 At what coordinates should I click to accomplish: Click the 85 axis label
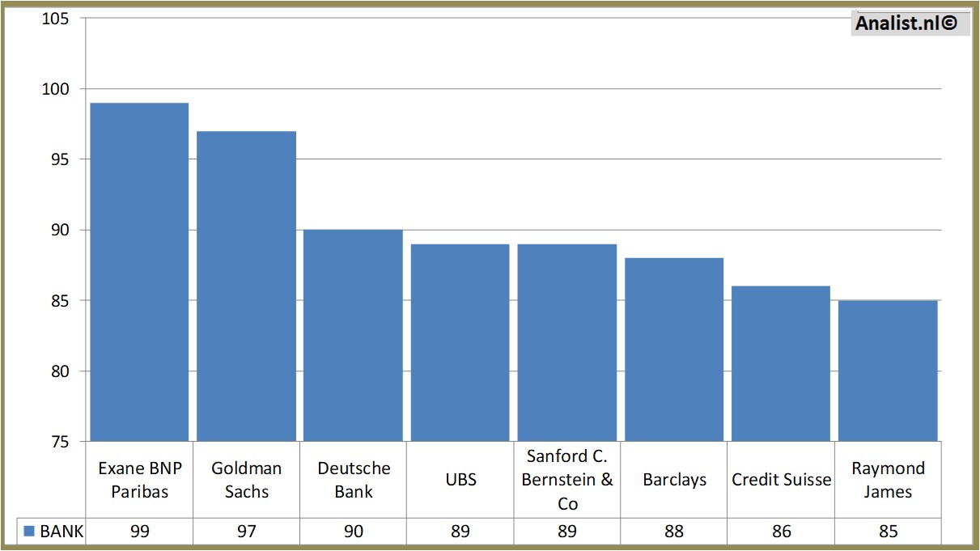[60, 301]
